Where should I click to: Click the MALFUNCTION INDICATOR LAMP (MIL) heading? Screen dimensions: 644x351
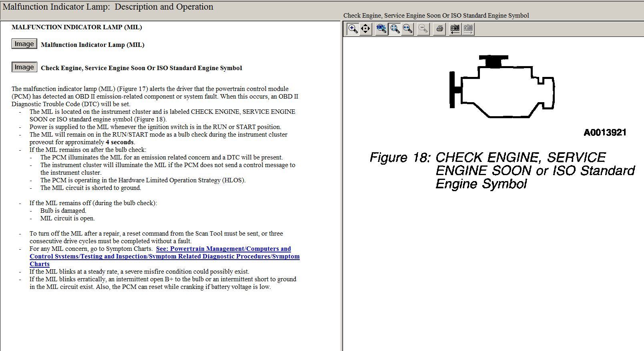77,27
